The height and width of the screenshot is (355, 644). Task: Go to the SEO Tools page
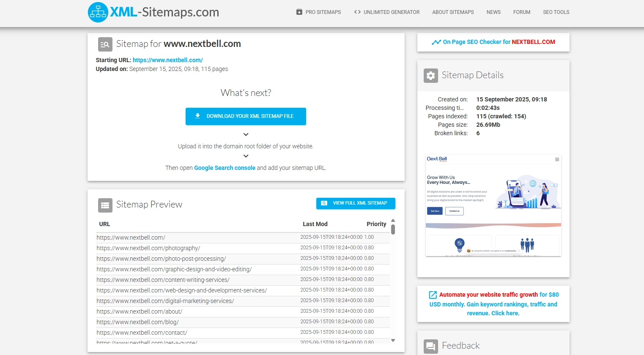click(556, 12)
